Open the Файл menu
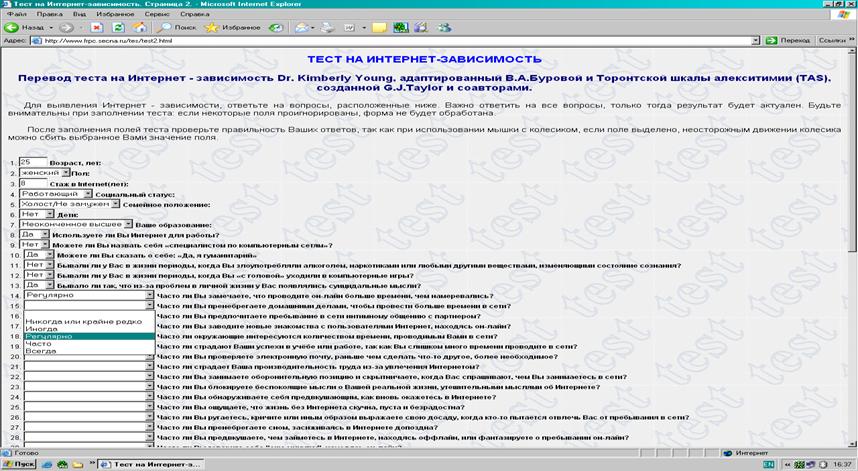The image size is (858, 471). click(x=17, y=14)
